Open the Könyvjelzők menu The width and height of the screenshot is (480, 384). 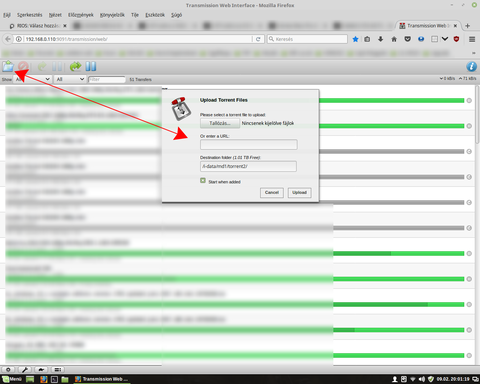tap(112, 15)
